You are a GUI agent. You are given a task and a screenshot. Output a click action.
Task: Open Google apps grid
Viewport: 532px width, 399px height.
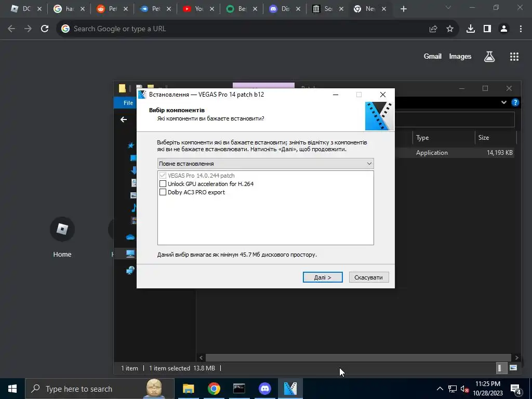[x=514, y=57]
